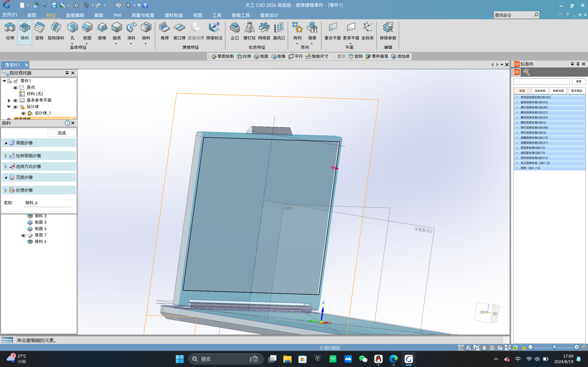
Task: Open the 焊接标注 weld annotation tool
Action: (x=214, y=31)
